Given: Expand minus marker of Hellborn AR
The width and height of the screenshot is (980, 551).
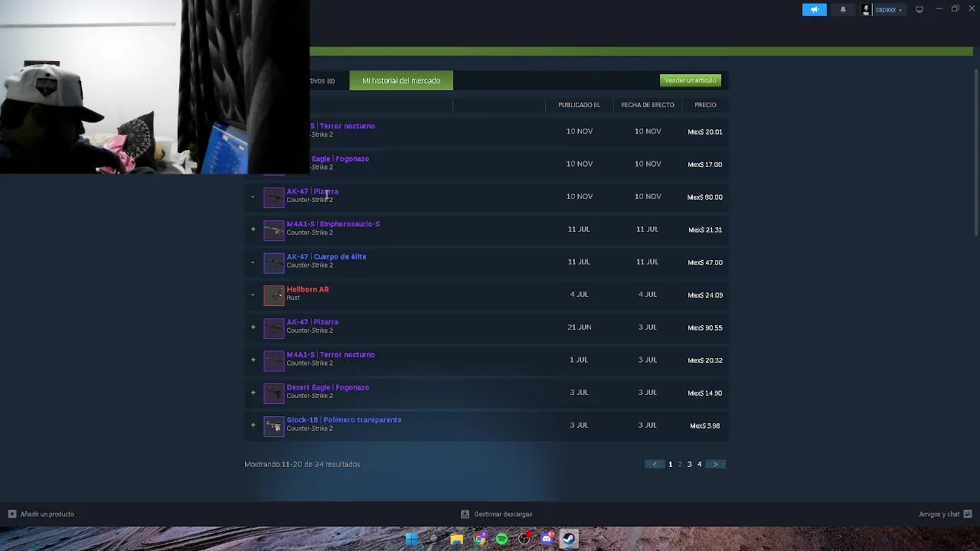Looking at the screenshot, I should [x=253, y=295].
